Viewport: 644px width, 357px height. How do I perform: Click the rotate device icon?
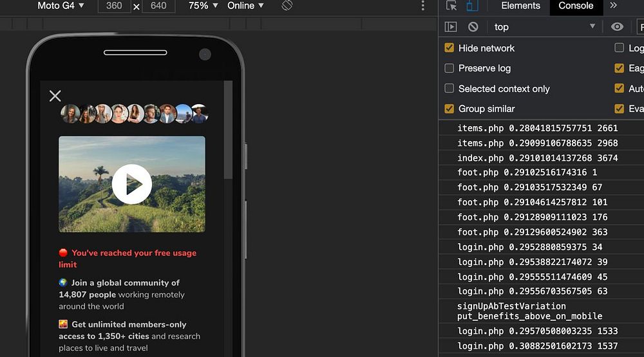pos(287,6)
